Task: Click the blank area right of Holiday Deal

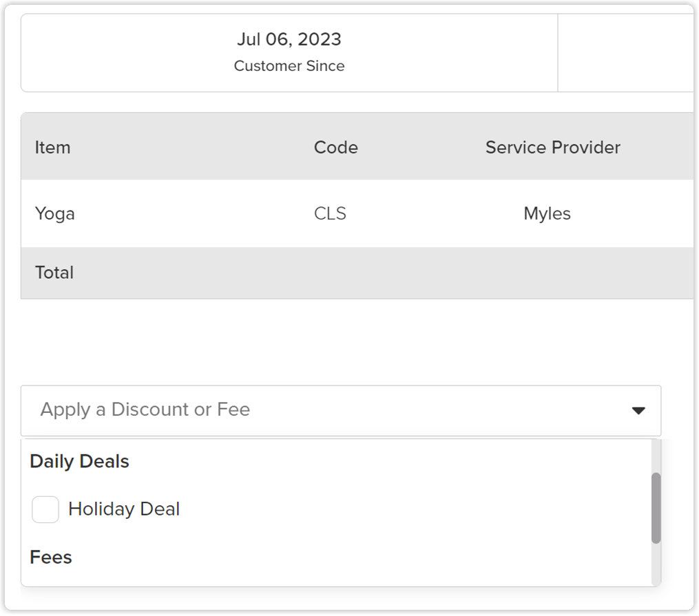Action: coord(413,509)
